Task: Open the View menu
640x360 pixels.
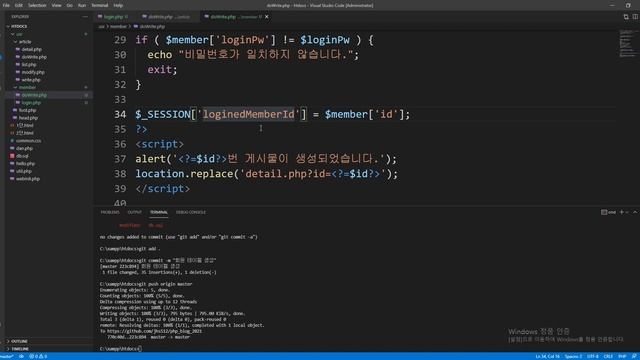Action: coord(56,5)
